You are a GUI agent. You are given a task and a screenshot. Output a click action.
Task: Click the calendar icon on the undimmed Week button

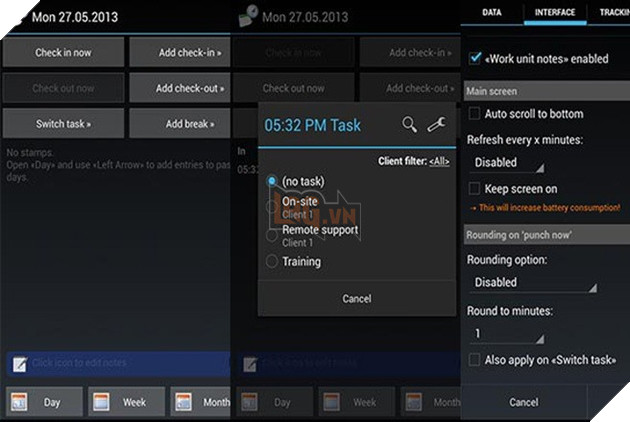99,402
